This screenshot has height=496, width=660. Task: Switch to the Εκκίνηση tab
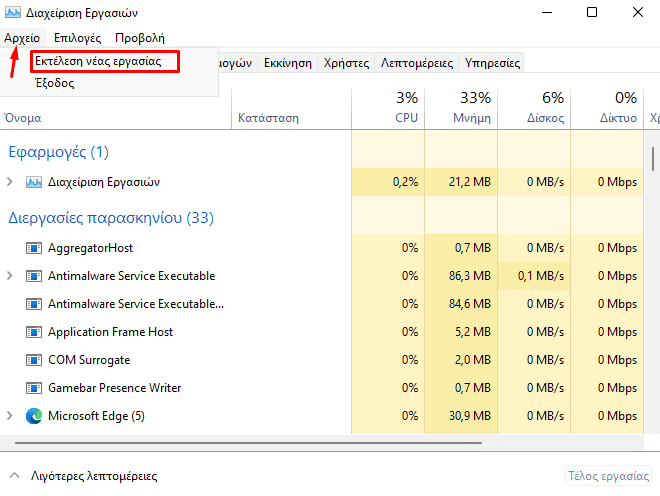(x=287, y=63)
